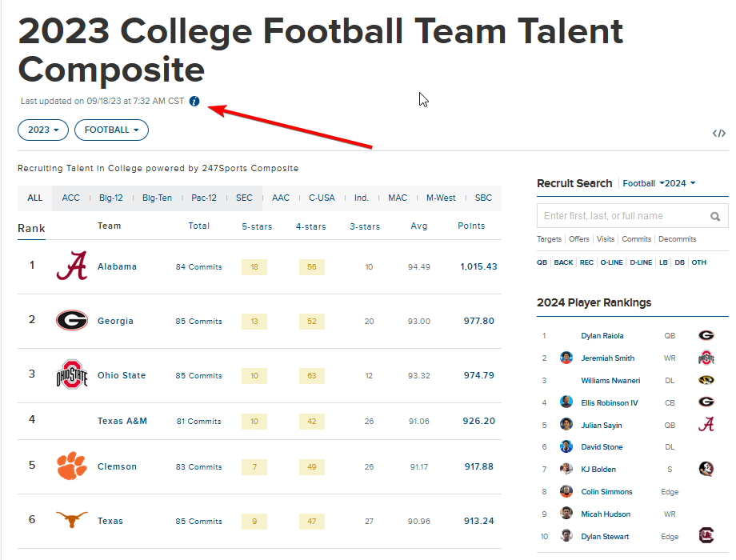
Task: Click the Georgia team logo
Action: 71,320
